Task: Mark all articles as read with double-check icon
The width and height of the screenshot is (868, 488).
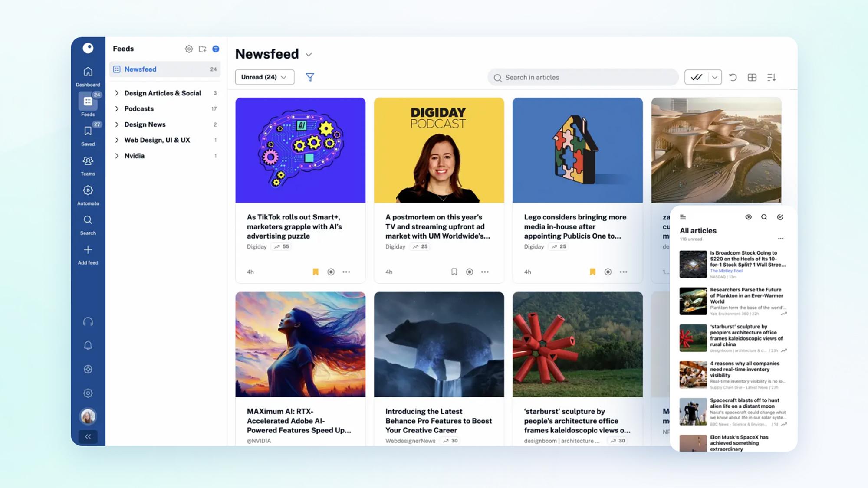Action: coord(696,77)
